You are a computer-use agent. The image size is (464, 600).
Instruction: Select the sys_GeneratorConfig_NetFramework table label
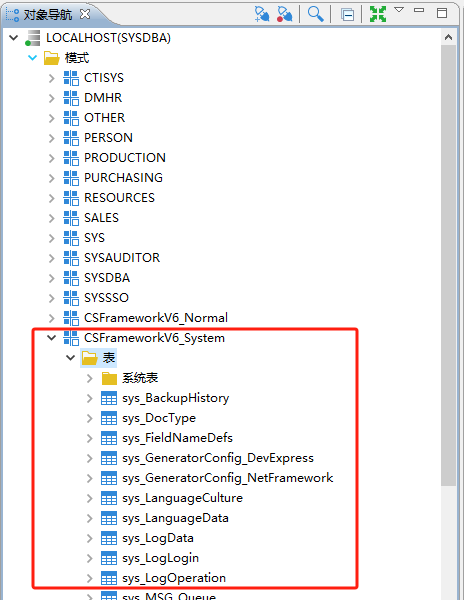[228, 478]
